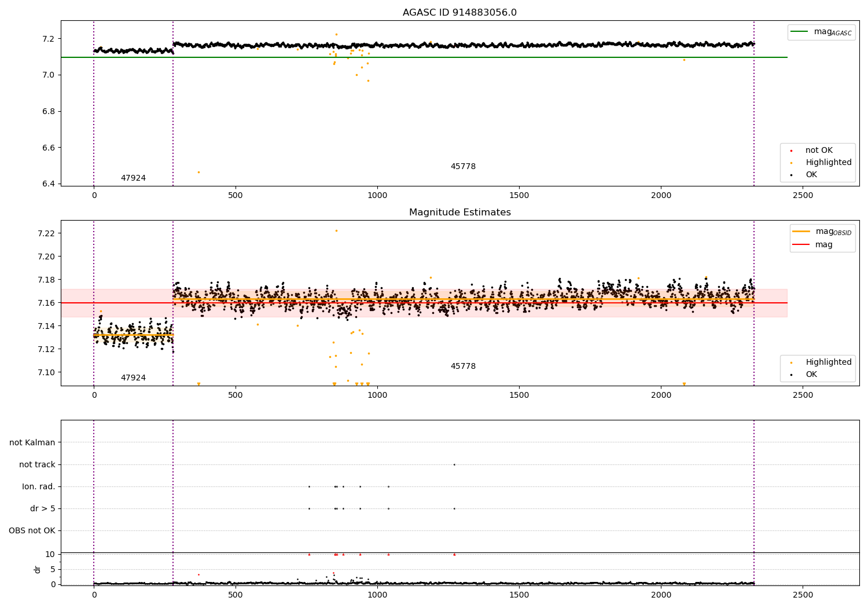Image resolution: width=868 pixels, height=608 pixels.
Task: Click the '45778' label in Magnitude Estimates plot
Action: tap(463, 367)
